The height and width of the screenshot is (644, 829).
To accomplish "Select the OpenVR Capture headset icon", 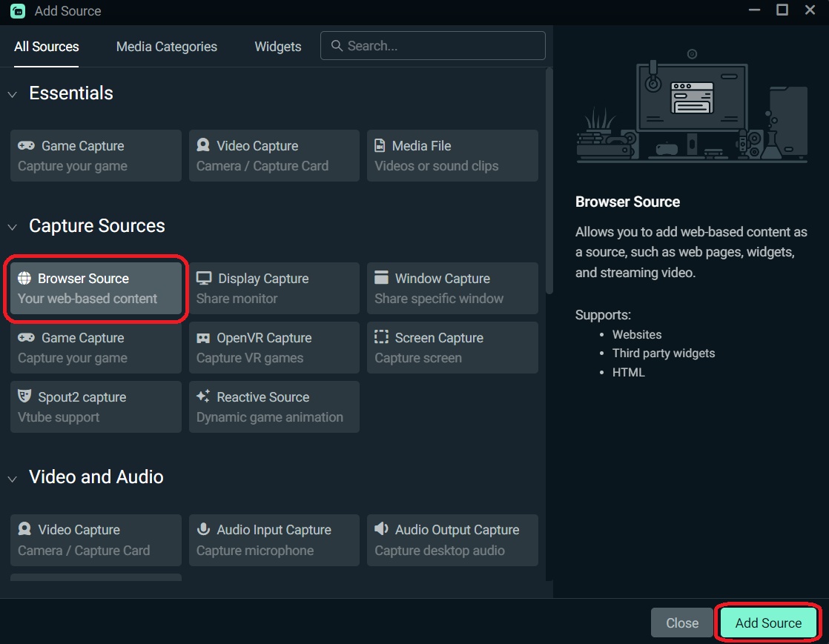I will coord(203,338).
